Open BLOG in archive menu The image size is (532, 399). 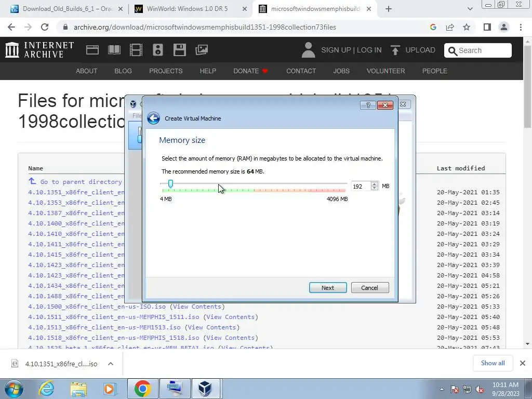click(x=123, y=71)
